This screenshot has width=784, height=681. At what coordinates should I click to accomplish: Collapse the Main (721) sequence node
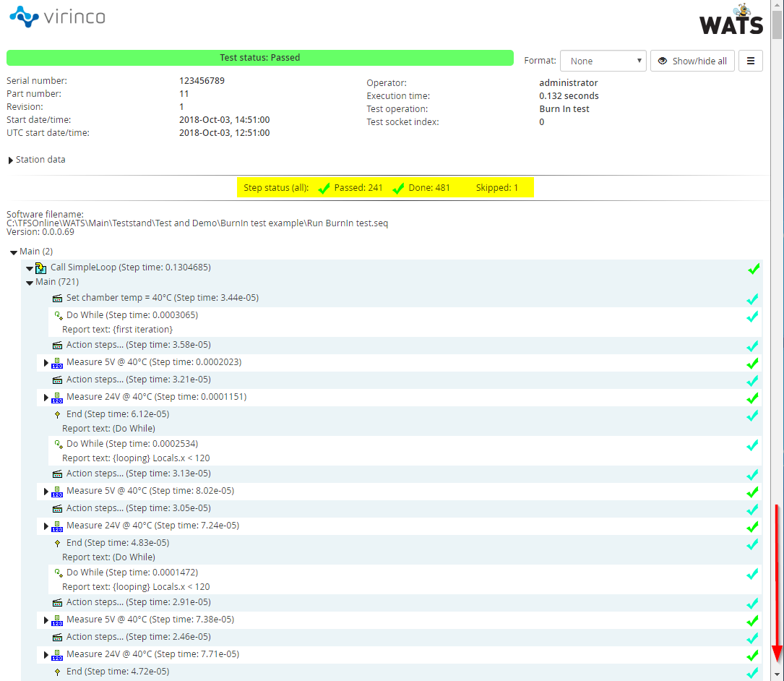click(x=30, y=283)
